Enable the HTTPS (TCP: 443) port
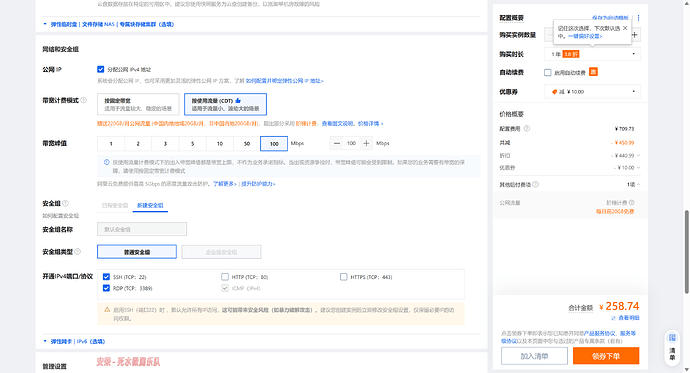The image size is (690, 373). pos(344,277)
